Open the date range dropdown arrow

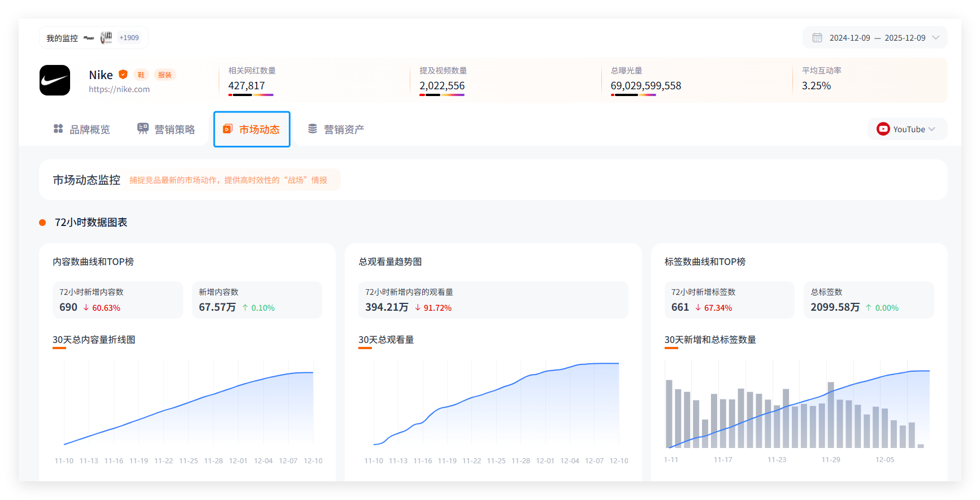pos(936,38)
